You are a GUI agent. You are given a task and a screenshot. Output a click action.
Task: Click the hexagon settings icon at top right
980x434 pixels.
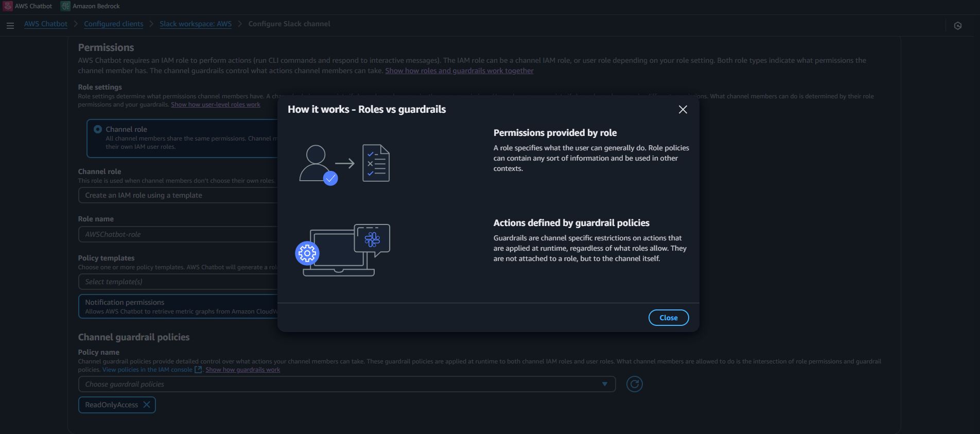[x=958, y=26]
